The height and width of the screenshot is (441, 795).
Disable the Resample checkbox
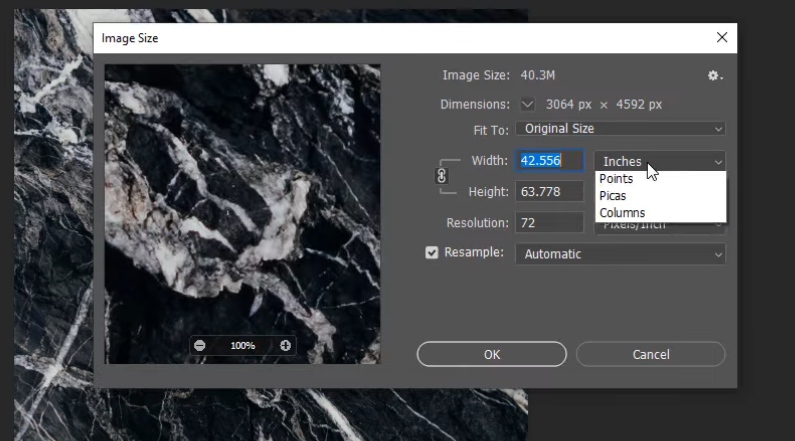coord(432,253)
